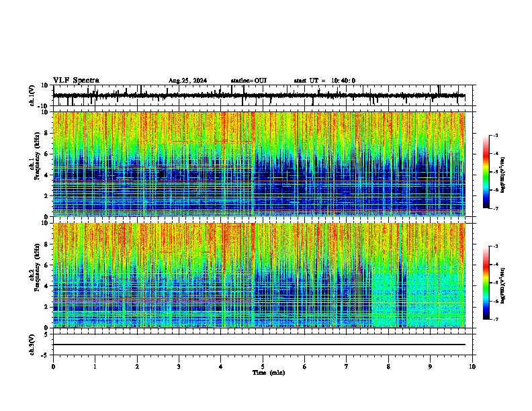This screenshot has height=411, width=532.
Task: Click the 'station=OUI' header label
Action: [249, 81]
